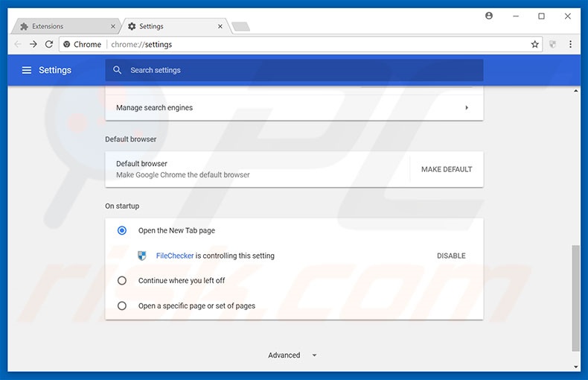
Task: Click the search magnifier icon
Action: tap(118, 70)
